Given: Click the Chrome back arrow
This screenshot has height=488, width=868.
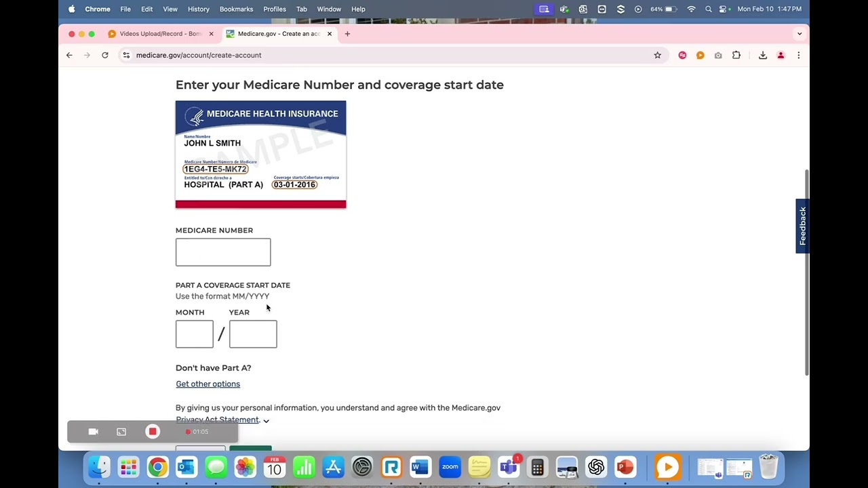Looking at the screenshot, I should (x=69, y=55).
